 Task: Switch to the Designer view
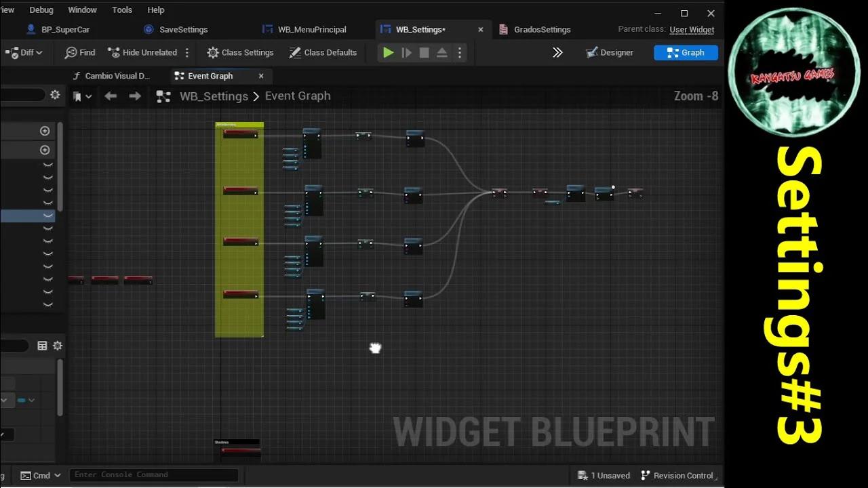pyautogui.click(x=609, y=52)
